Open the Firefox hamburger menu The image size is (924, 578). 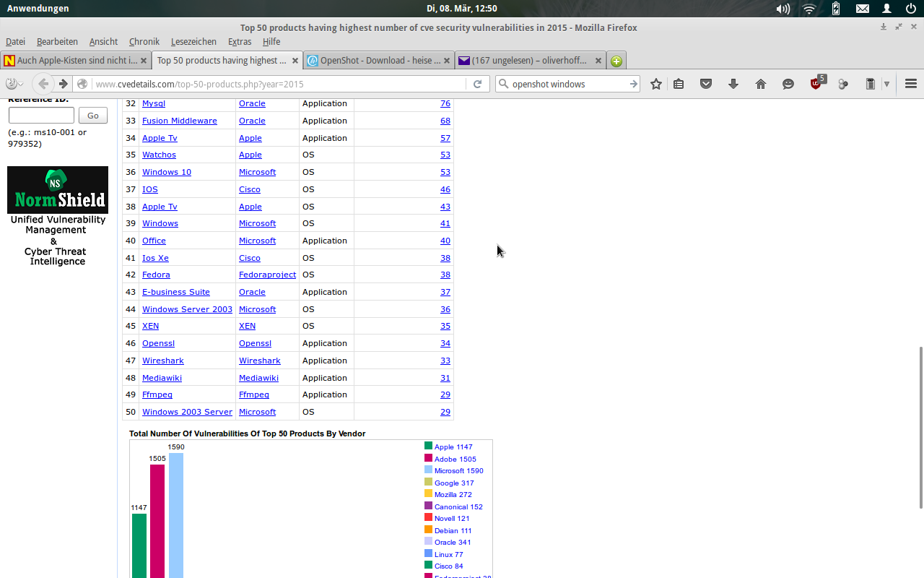pyautogui.click(x=910, y=84)
